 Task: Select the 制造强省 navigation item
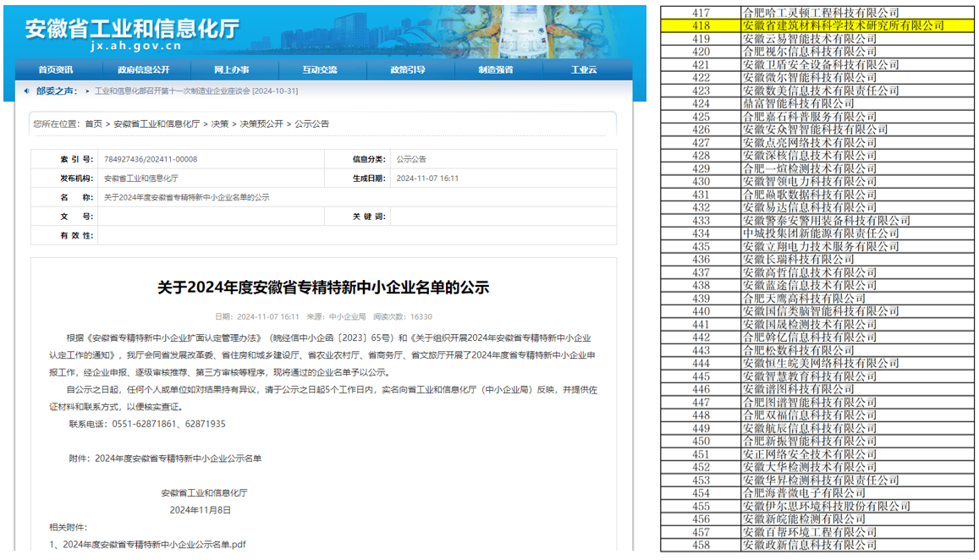tap(496, 70)
